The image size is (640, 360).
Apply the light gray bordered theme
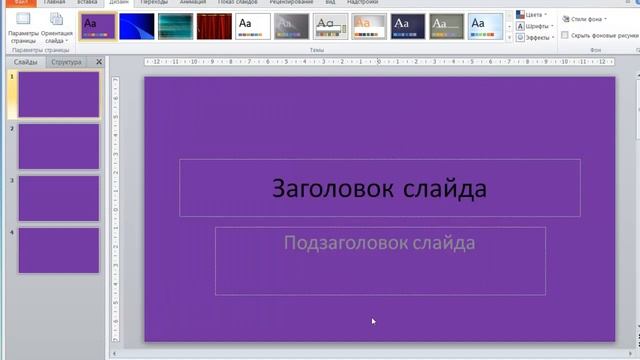330,26
